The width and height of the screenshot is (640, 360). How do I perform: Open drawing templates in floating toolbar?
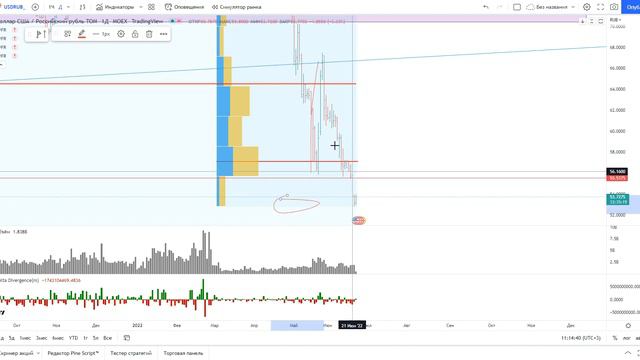pos(68,34)
